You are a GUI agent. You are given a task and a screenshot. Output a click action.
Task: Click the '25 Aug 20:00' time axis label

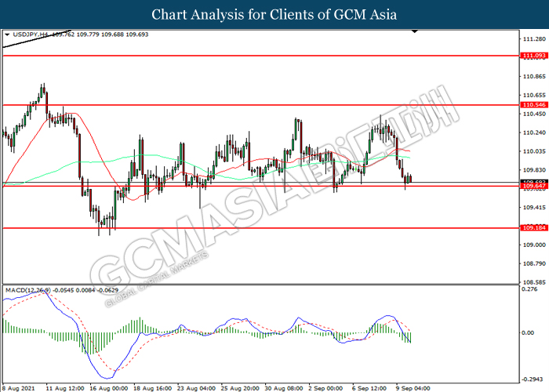(x=240, y=388)
